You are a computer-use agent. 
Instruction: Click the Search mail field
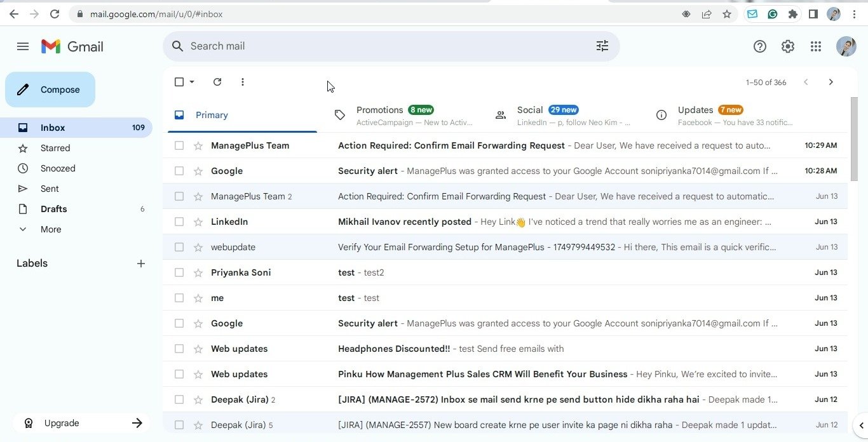point(391,46)
